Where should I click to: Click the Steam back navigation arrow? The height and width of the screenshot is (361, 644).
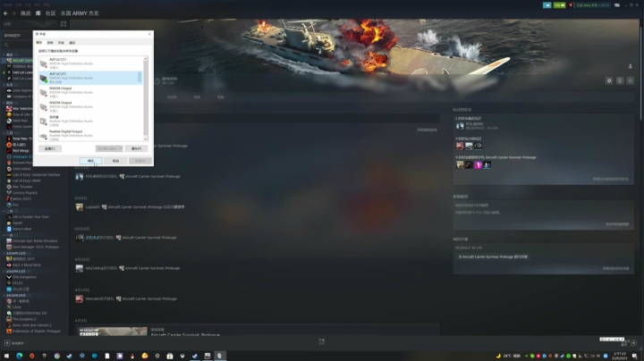pyautogui.click(x=5, y=13)
